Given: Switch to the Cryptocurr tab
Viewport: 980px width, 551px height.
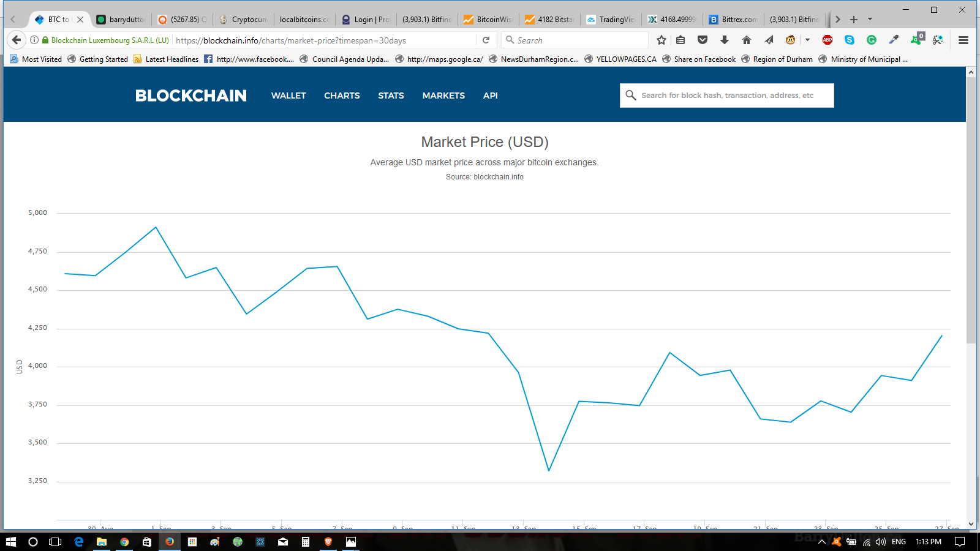Looking at the screenshot, I should click(244, 20).
